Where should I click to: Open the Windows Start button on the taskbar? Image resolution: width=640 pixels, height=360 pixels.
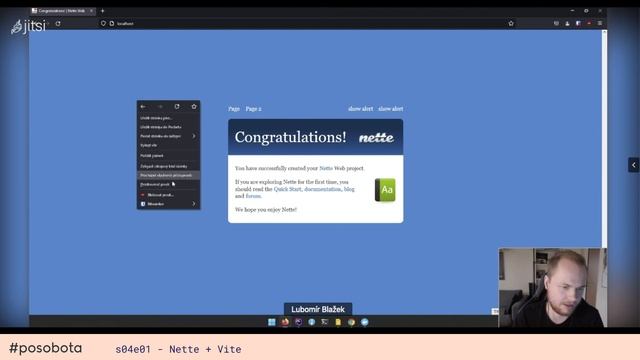(x=272, y=322)
